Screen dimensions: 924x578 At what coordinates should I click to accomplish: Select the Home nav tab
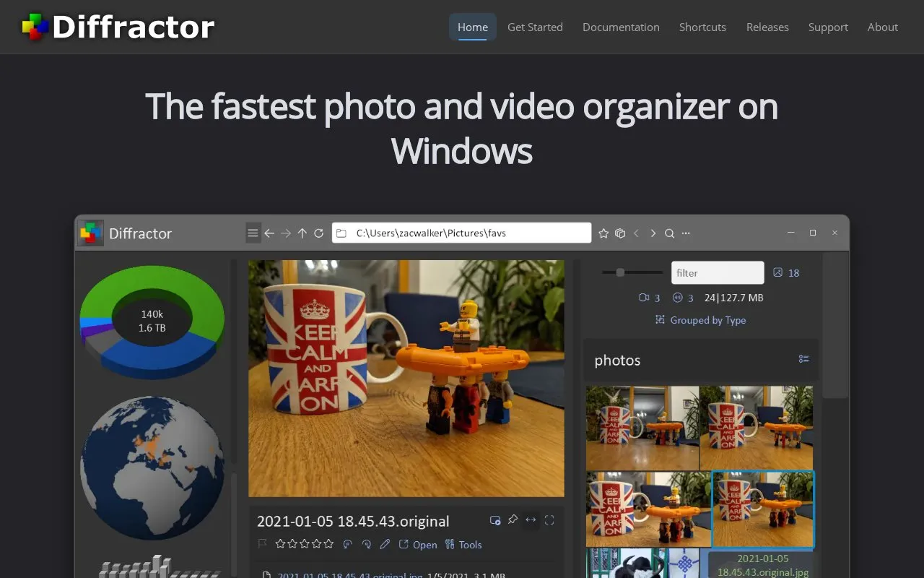pos(473,27)
